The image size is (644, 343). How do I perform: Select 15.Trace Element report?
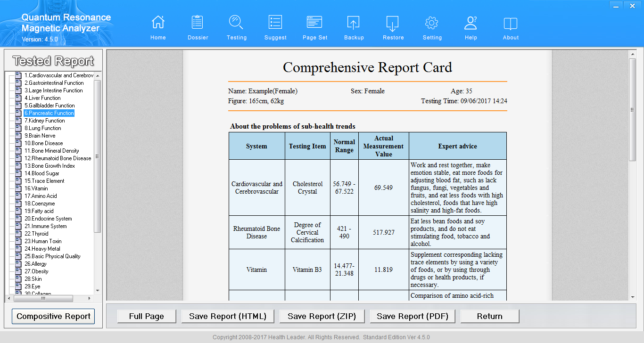click(x=45, y=181)
